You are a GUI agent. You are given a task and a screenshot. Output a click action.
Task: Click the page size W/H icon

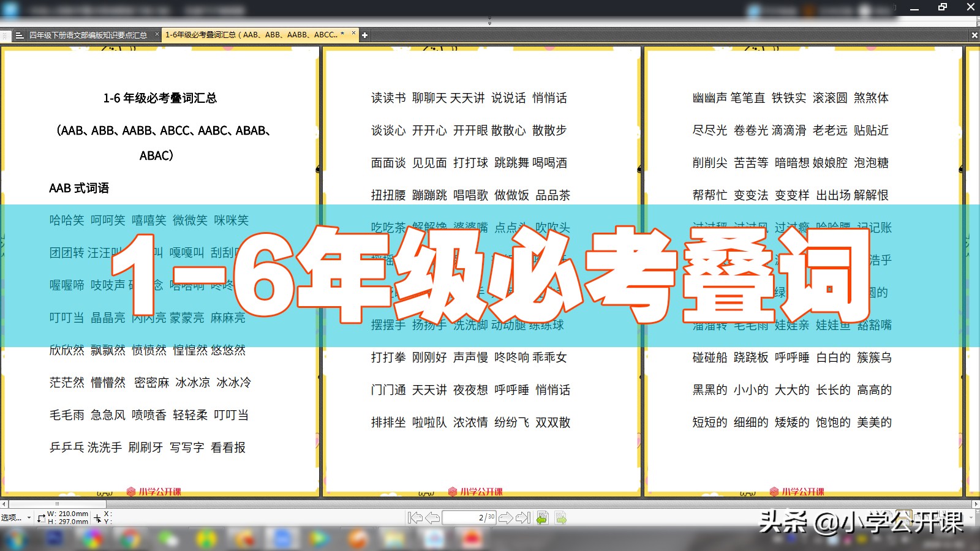(41, 518)
